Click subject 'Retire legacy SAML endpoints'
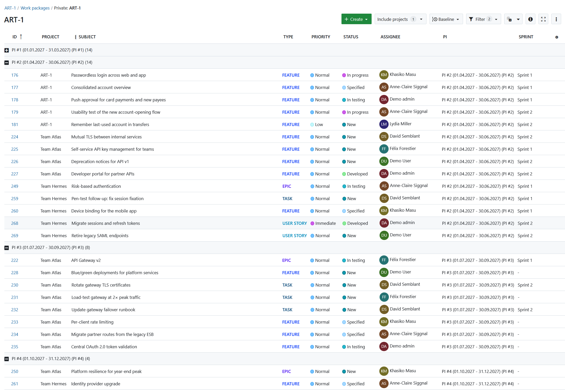 click(x=100, y=236)
